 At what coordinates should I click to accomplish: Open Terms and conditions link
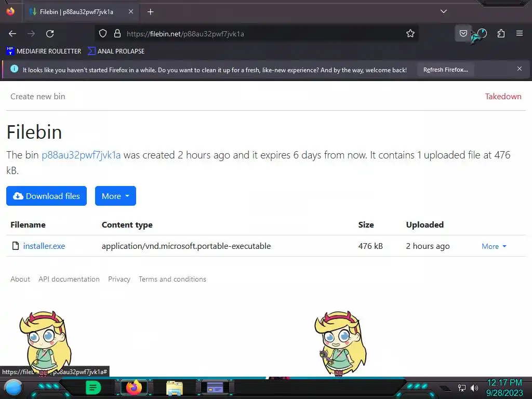point(172,279)
